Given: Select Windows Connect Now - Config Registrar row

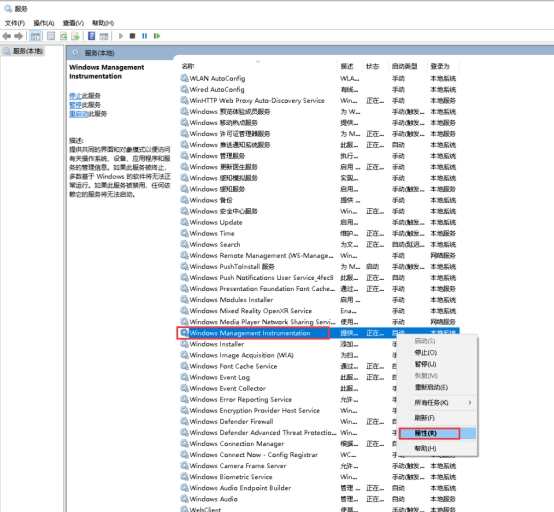Looking at the screenshot, I should [288, 454].
